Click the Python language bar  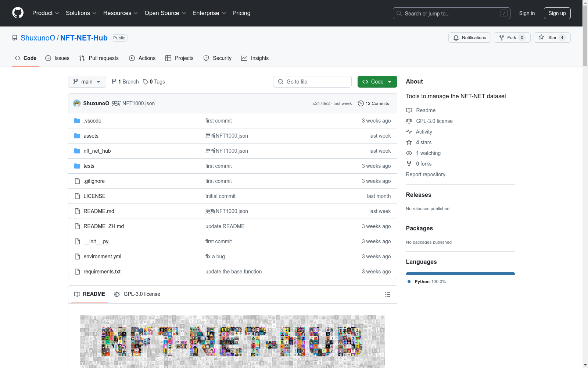click(x=460, y=274)
